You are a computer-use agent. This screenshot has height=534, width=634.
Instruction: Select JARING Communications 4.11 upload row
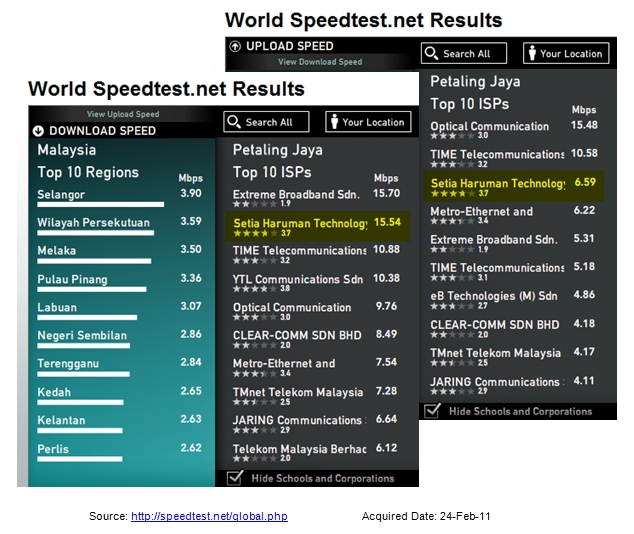[514, 385]
